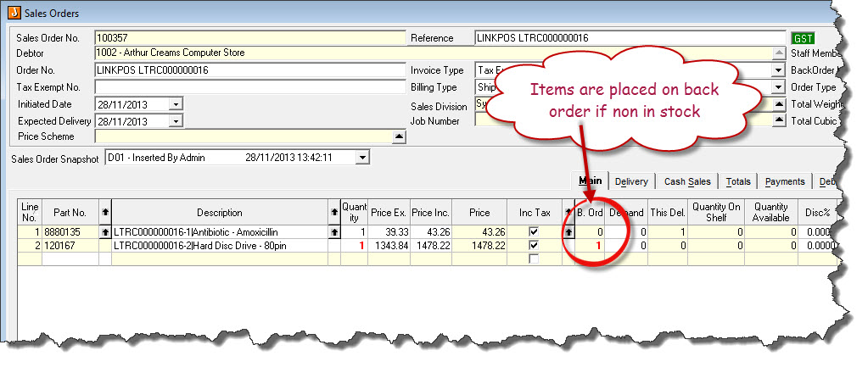Screen dimensions: 868x367
Task: Click This Del. value 1 in Amoxicillin row
Action: (x=668, y=233)
